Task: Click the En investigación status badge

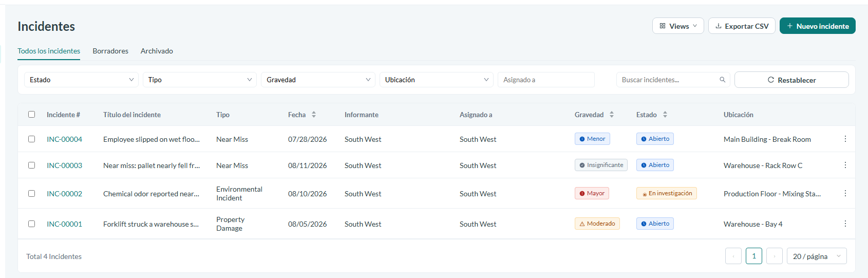Action: (667, 193)
